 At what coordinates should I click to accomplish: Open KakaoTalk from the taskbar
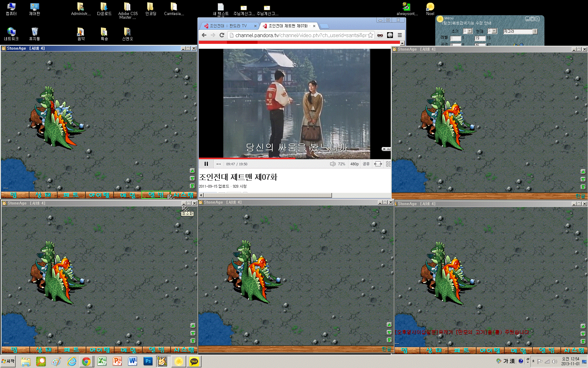(194, 361)
